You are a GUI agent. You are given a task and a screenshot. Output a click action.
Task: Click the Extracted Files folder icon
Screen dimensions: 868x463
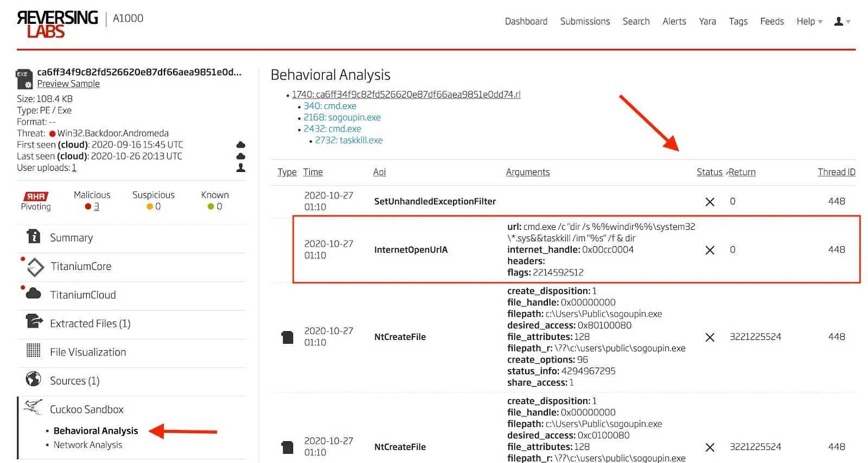coord(34,322)
